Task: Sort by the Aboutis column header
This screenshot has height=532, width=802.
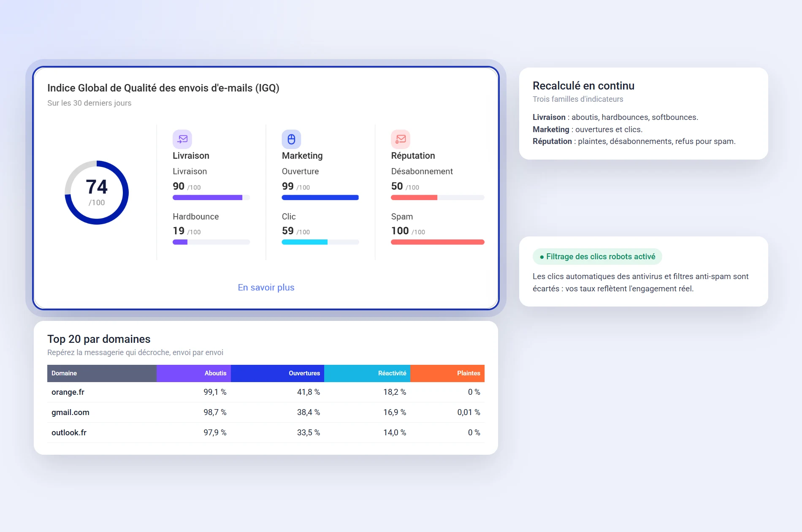Action: point(194,373)
